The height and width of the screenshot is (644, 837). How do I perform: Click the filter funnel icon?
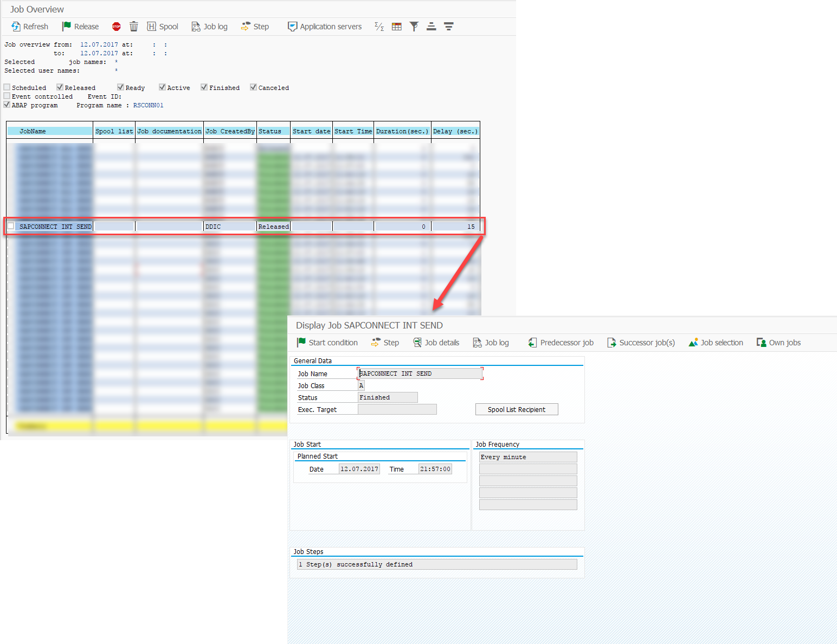pyautogui.click(x=414, y=27)
